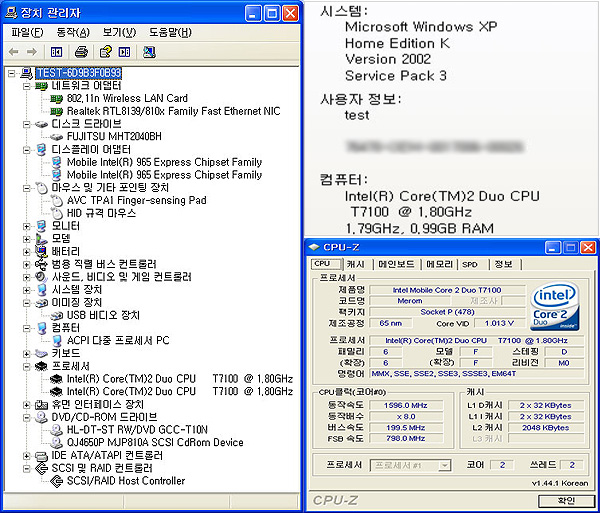Click the ACPI 다중 프로세서 PC icon
Image resolution: width=600 pixels, height=513 pixels.
pyautogui.click(x=57, y=340)
